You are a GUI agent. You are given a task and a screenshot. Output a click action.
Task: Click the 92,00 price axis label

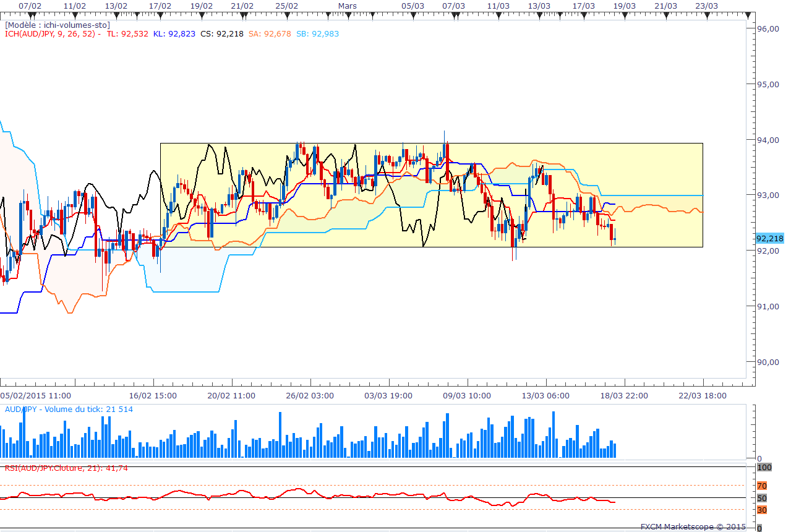[x=768, y=251]
